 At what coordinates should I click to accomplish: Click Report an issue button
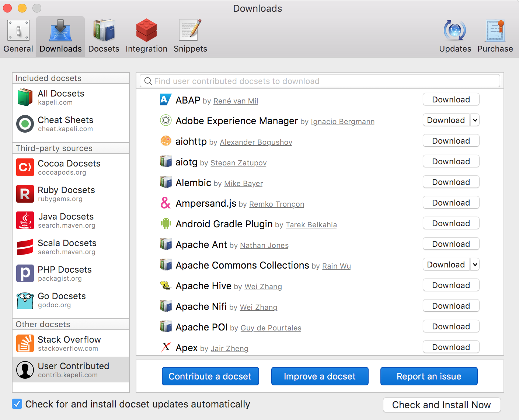429,376
